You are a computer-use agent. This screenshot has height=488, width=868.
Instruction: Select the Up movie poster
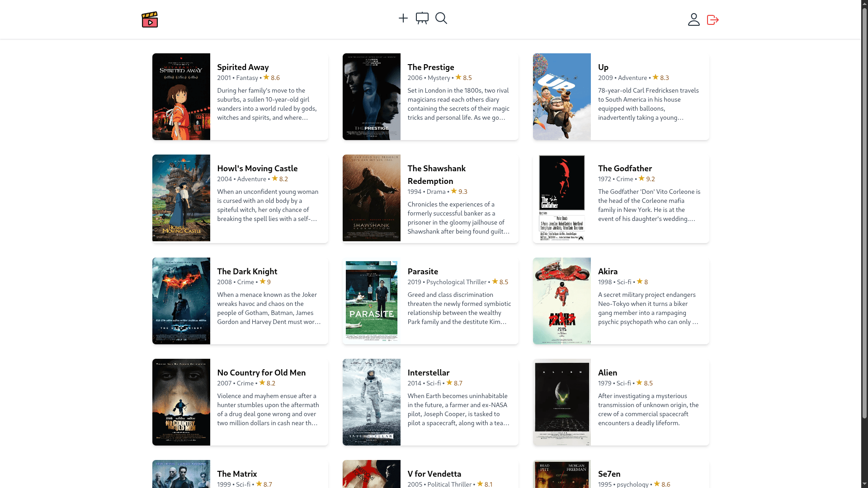point(562,97)
